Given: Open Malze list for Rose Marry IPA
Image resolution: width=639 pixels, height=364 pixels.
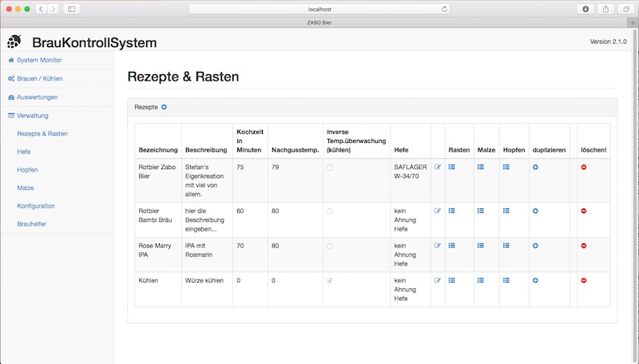Looking at the screenshot, I should pyautogui.click(x=481, y=246).
